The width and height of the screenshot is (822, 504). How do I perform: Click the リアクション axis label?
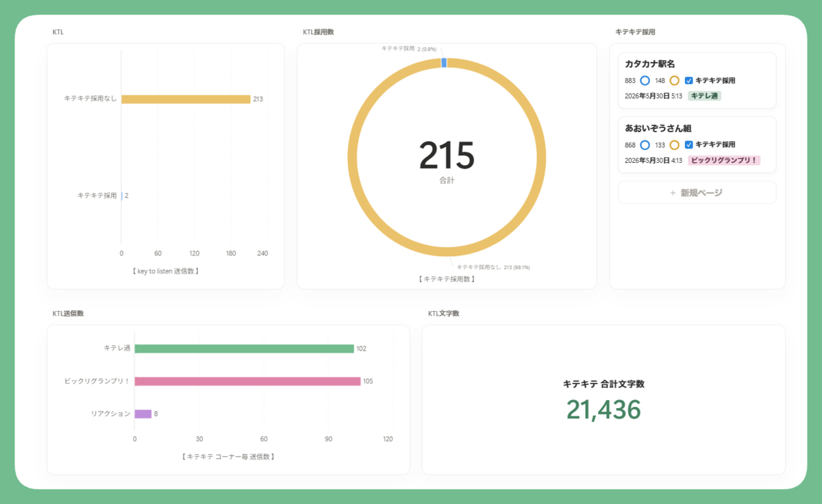click(111, 414)
